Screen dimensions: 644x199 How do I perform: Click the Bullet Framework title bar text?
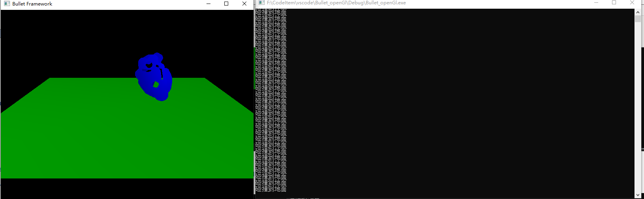pos(32,4)
